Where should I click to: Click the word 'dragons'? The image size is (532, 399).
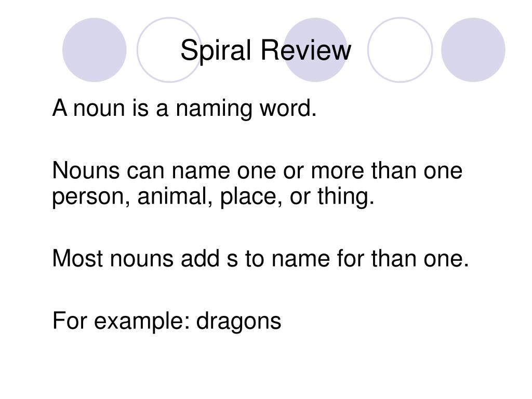pos(239,321)
